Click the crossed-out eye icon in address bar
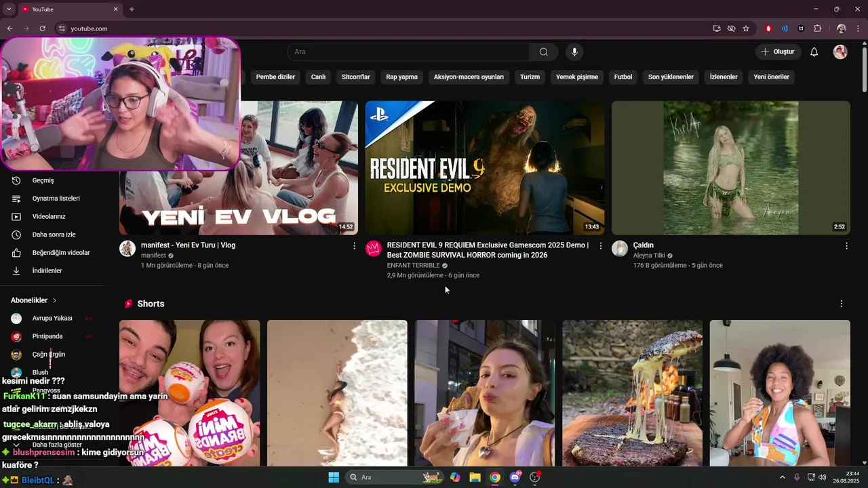Image resolution: width=868 pixels, height=488 pixels. point(731,28)
